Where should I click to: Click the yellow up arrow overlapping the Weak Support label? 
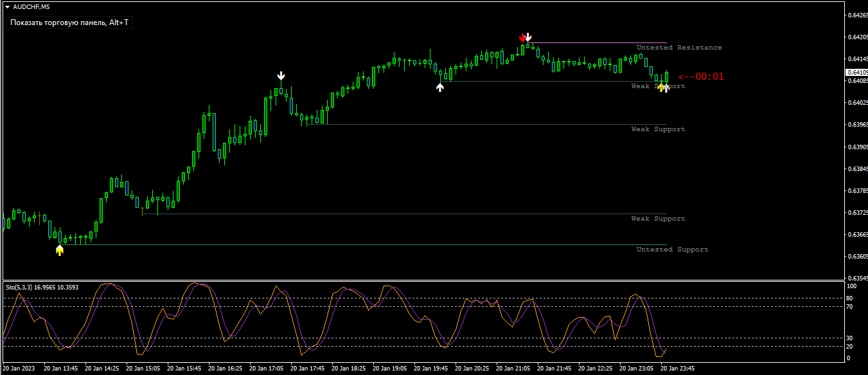(x=661, y=87)
